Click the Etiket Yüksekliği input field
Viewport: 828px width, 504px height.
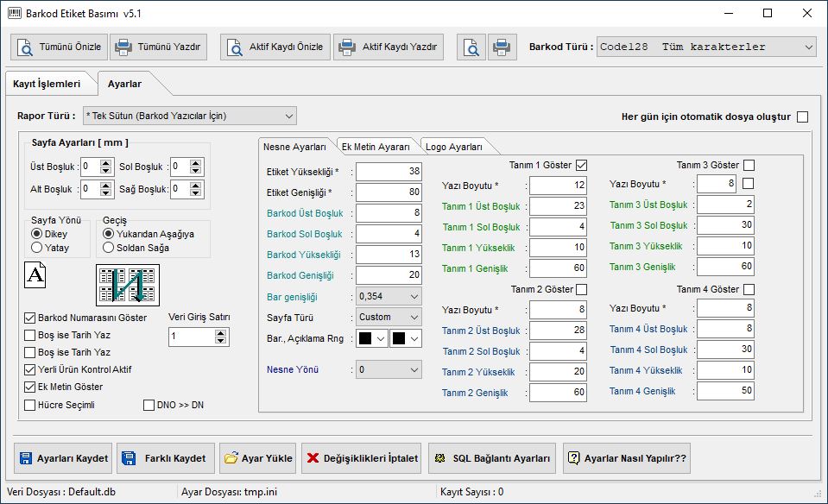pyautogui.click(x=389, y=172)
